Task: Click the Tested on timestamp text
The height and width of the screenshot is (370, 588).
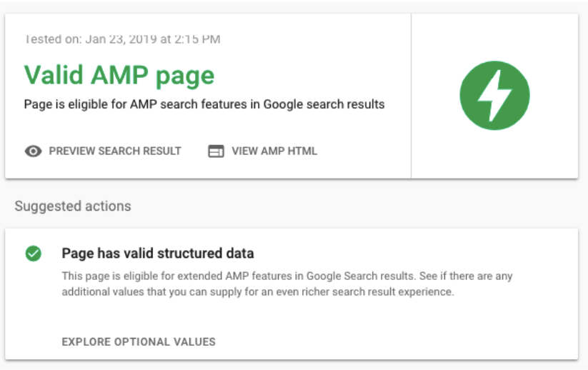Action: (x=122, y=39)
